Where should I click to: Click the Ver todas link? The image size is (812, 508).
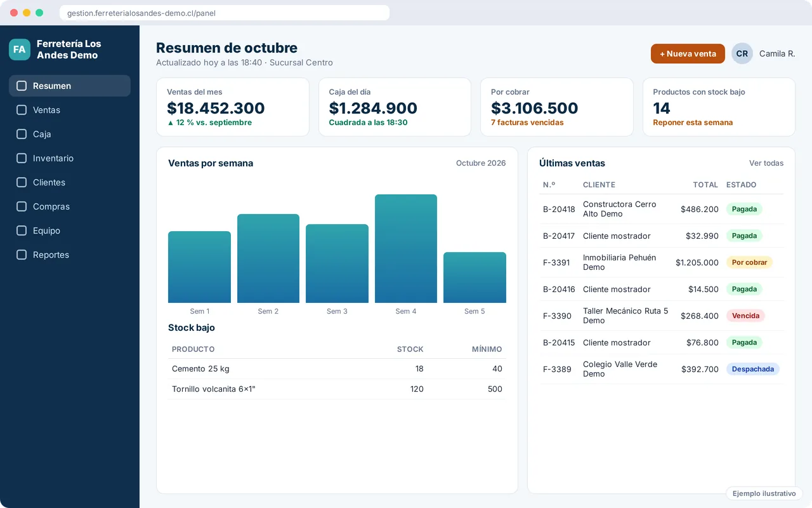click(x=766, y=163)
